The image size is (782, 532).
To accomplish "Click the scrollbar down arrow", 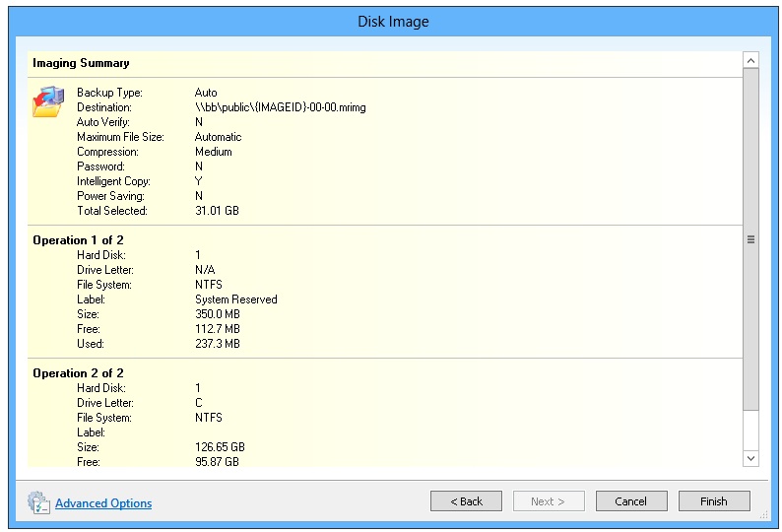I will click(x=750, y=458).
